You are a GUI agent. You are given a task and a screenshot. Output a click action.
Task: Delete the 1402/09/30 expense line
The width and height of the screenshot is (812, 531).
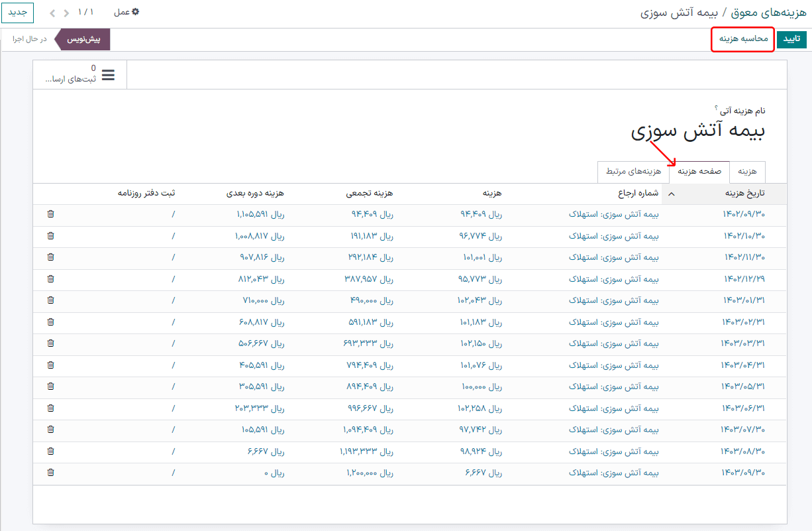[x=51, y=214]
